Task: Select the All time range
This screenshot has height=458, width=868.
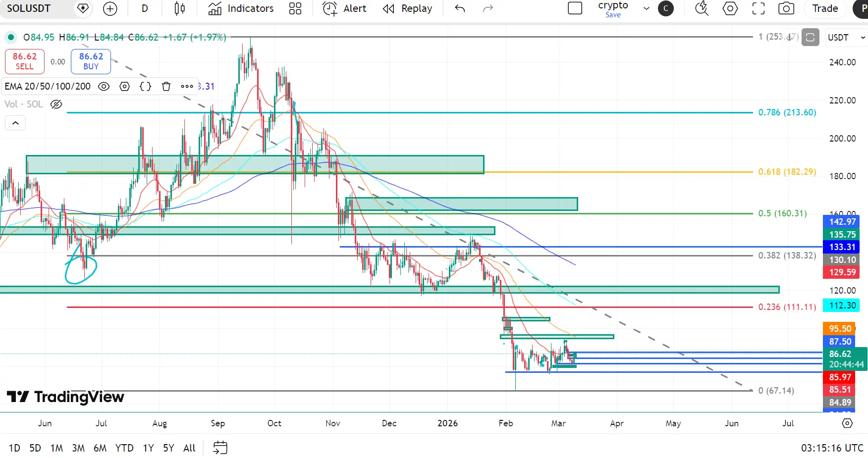Action: [189, 448]
